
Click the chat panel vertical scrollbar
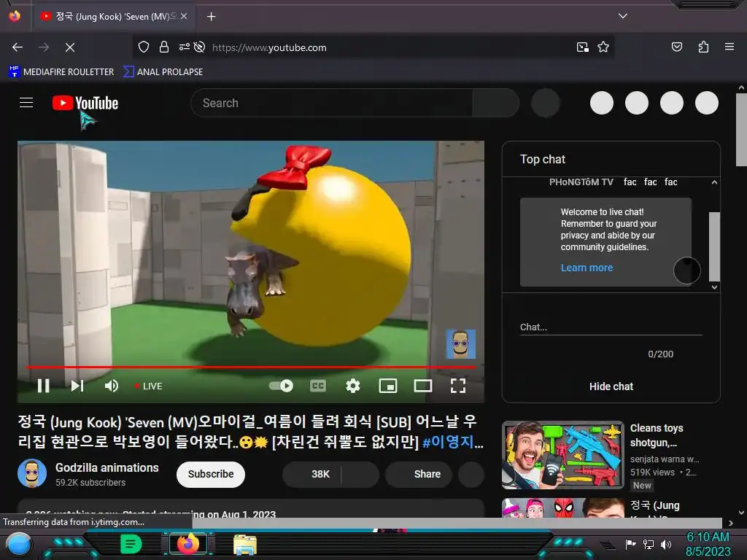point(714,246)
